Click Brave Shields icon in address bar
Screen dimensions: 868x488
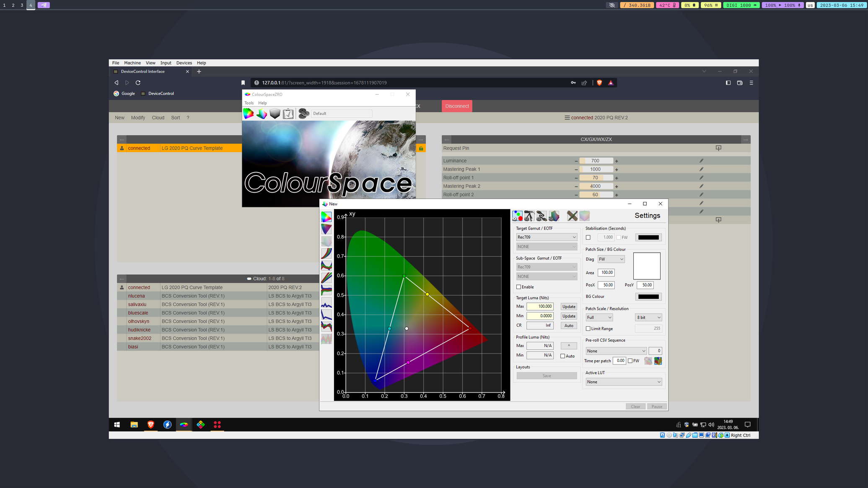[x=599, y=83]
